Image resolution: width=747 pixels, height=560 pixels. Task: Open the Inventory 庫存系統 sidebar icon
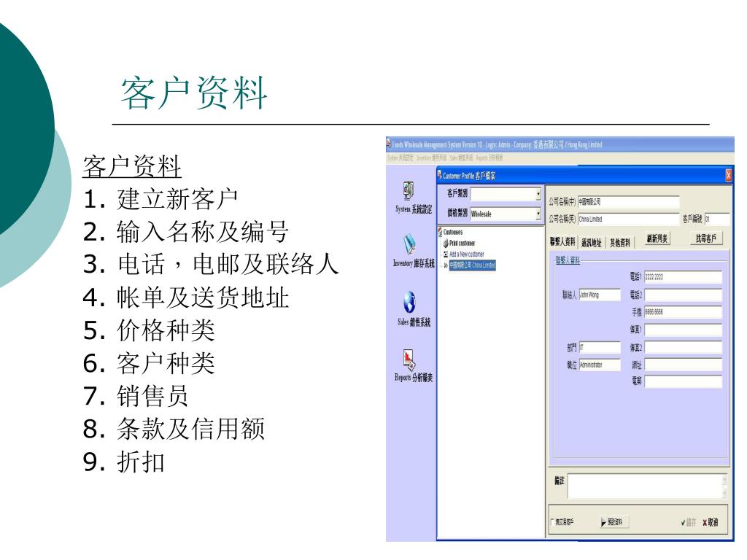[x=409, y=244]
